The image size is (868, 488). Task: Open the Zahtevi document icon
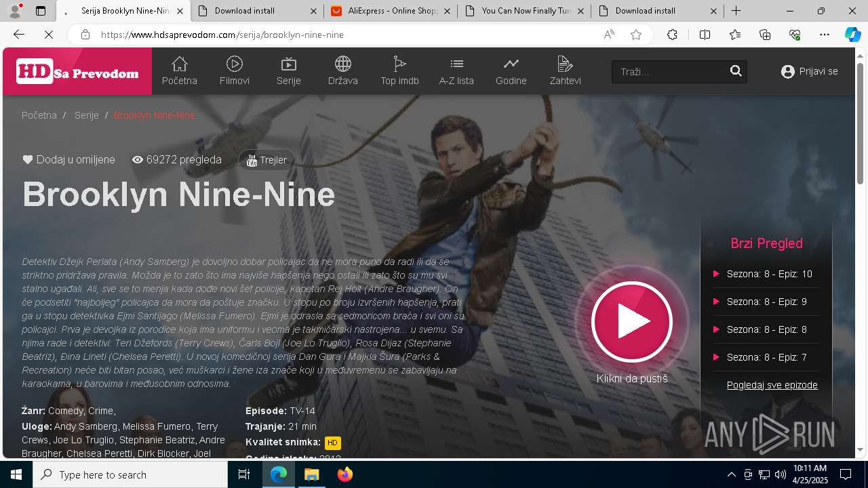coord(565,71)
